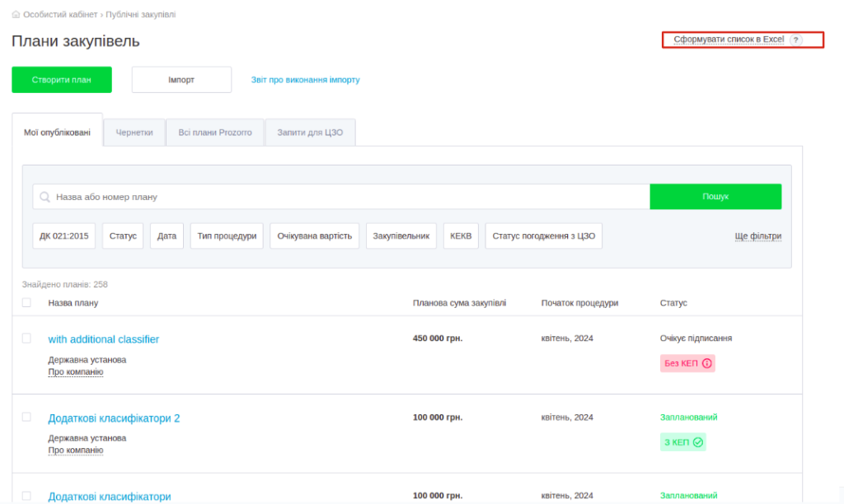Check the 'with additional classifier' plan checkbox

click(26, 338)
